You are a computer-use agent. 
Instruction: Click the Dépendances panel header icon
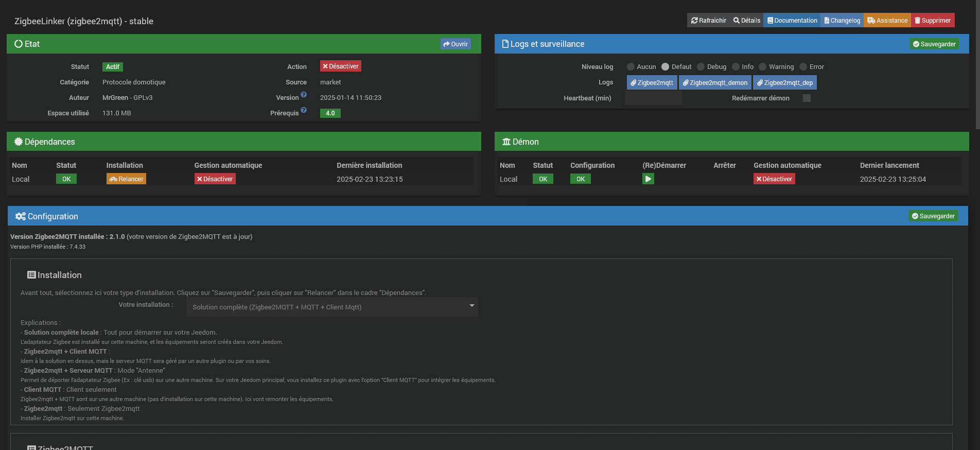pos(19,142)
